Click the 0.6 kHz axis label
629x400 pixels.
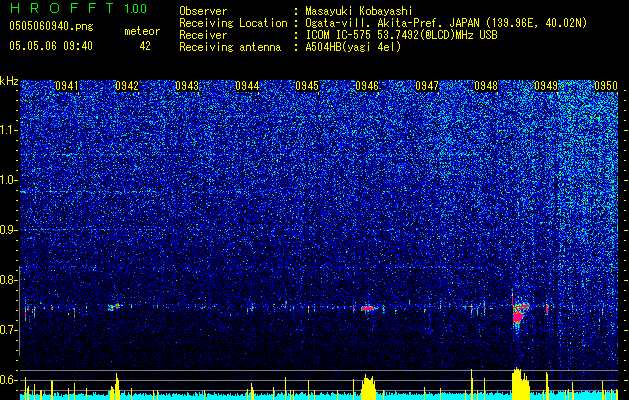[9, 380]
